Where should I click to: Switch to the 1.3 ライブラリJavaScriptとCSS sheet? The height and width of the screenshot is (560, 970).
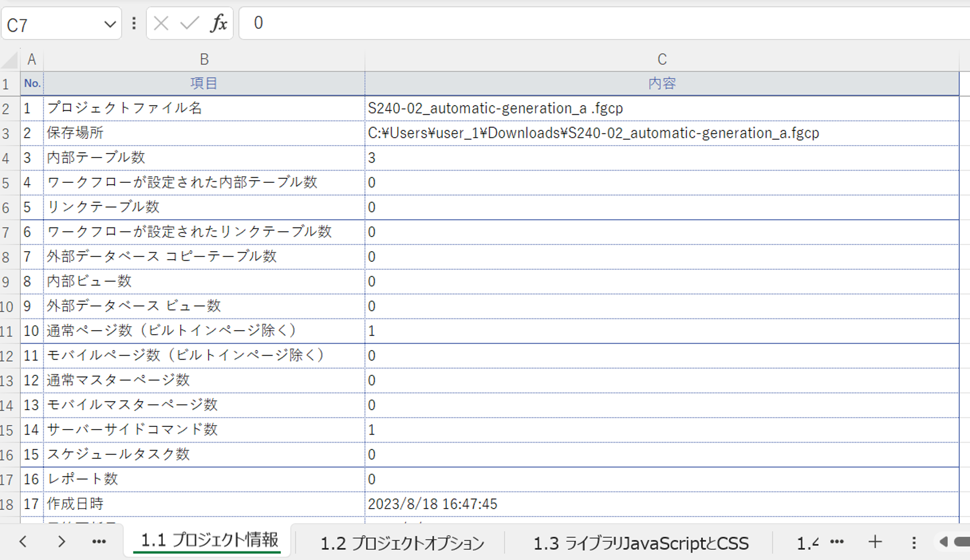click(640, 542)
